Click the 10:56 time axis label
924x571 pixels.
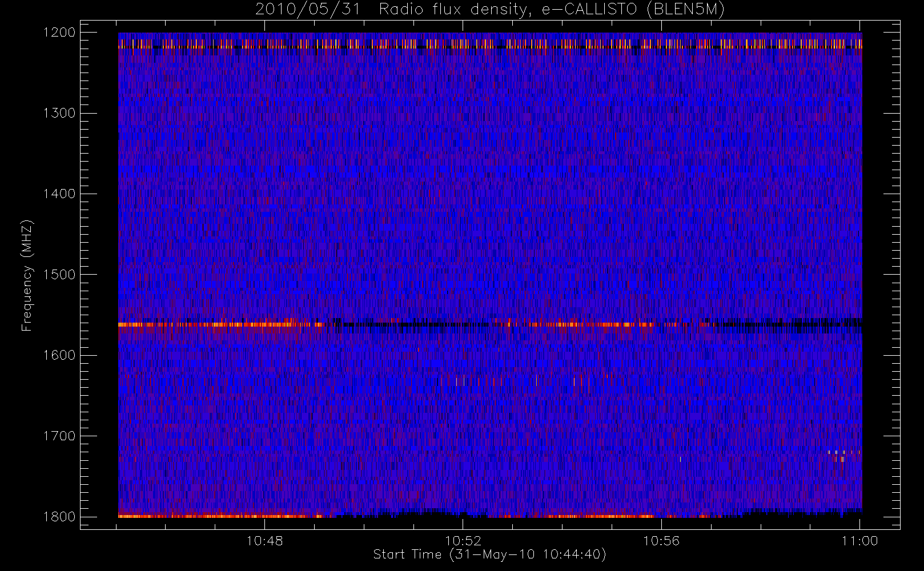(661, 541)
